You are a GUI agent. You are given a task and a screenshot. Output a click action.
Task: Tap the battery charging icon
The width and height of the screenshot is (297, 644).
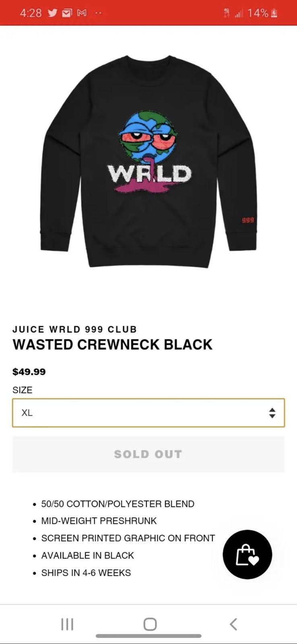[x=274, y=13]
